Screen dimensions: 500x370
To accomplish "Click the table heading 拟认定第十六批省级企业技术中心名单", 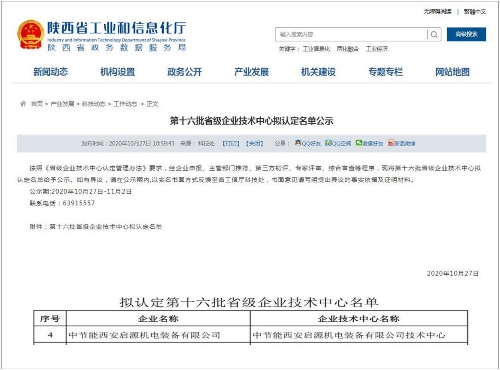I will (x=249, y=302).
